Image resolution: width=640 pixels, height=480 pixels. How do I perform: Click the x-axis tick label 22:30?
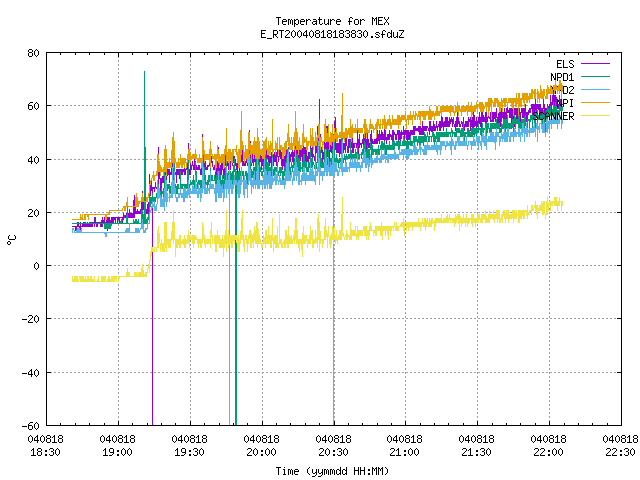click(620, 452)
